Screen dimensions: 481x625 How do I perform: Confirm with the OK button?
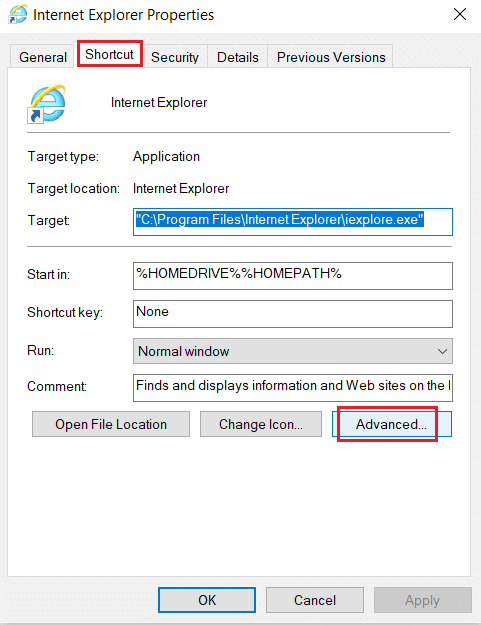point(207,600)
